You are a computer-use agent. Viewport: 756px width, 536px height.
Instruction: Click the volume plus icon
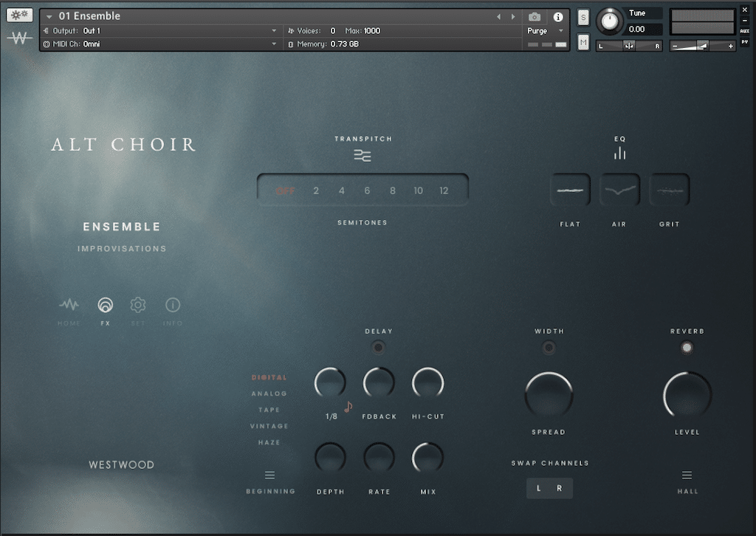click(731, 47)
